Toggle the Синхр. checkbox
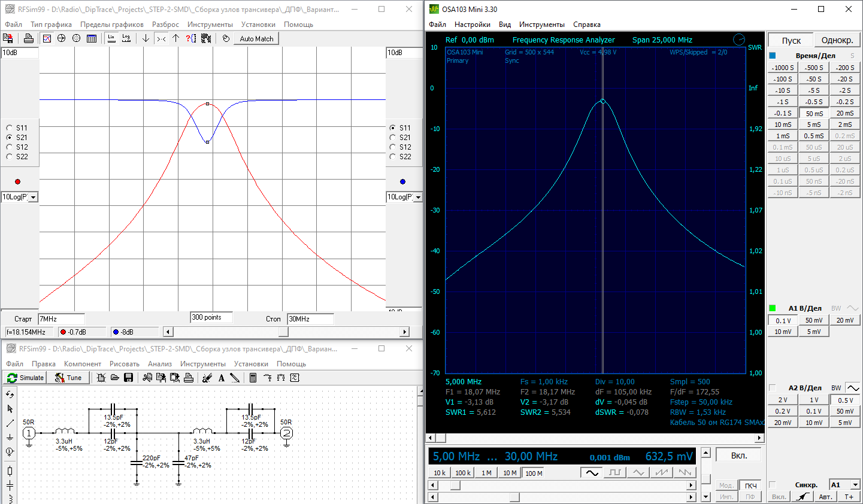This screenshot has width=863, height=504. (773, 485)
